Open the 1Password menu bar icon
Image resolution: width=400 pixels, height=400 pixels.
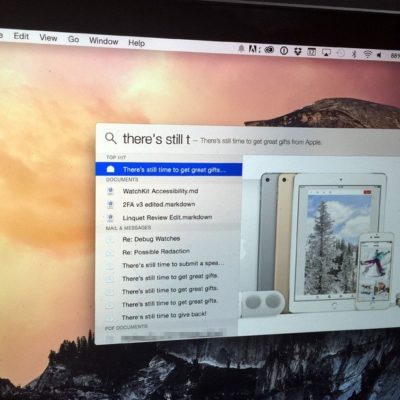tap(284, 51)
